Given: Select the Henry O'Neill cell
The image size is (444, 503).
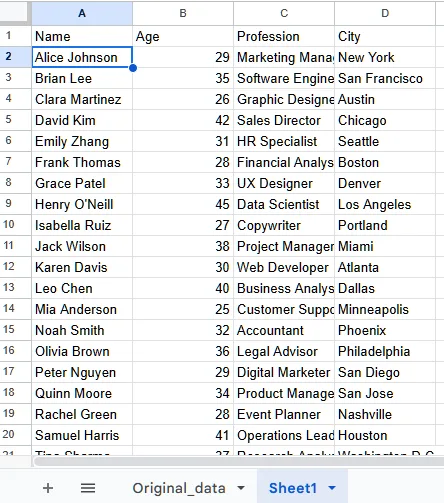Looking at the screenshot, I should coord(82,204).
